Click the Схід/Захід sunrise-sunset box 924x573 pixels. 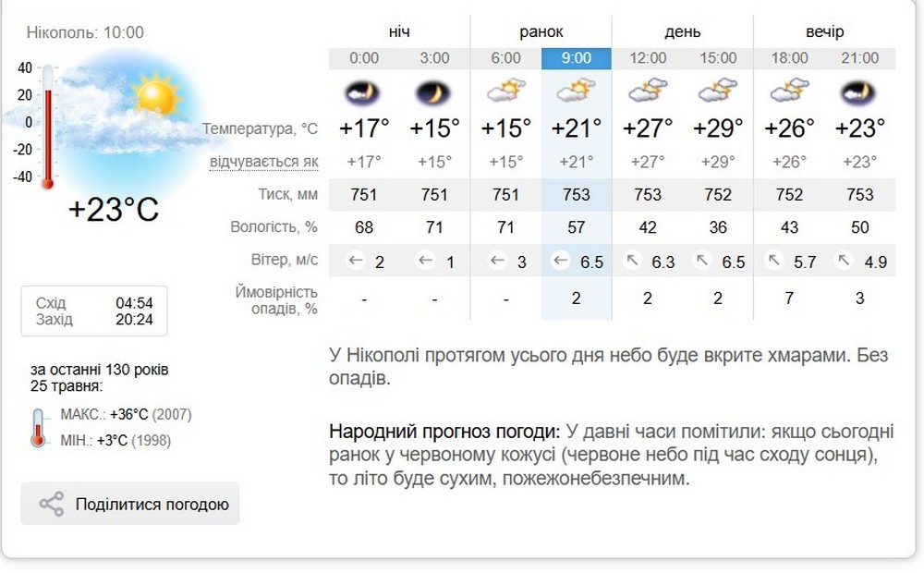[x=94, y=311]
